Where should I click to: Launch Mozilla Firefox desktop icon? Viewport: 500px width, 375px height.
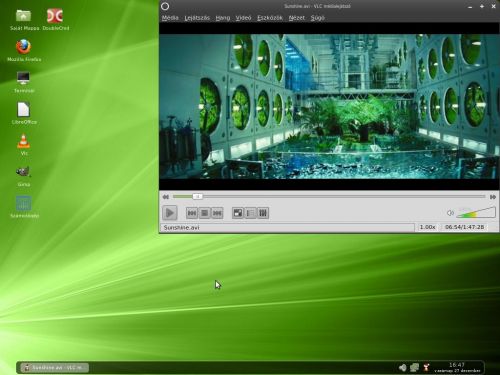coord(24,51)
